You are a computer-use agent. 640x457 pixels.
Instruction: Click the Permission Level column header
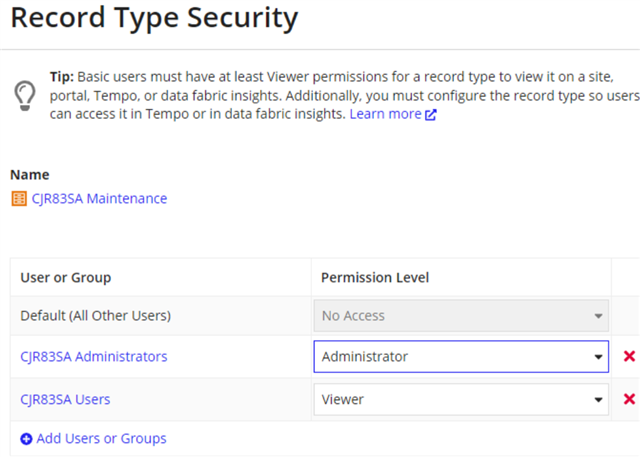(375, 278)
